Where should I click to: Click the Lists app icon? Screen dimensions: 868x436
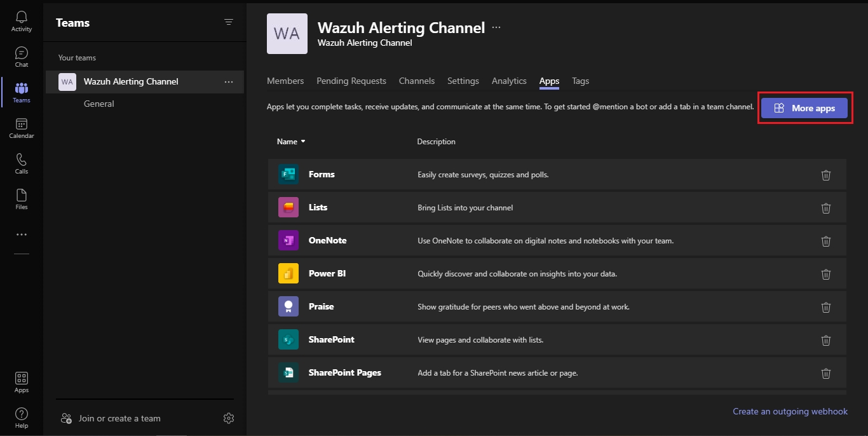coord(288,207)
